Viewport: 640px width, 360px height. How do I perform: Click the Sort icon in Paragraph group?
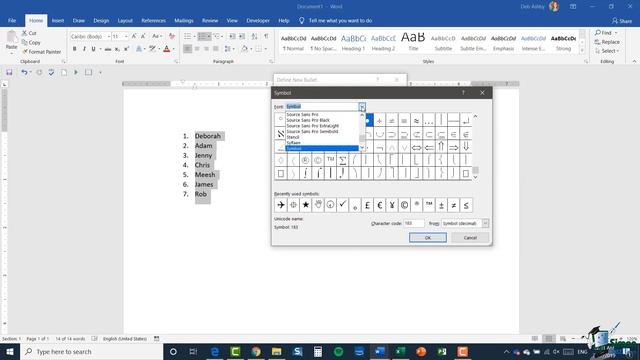pyautogui.click(x=254, y=36)
